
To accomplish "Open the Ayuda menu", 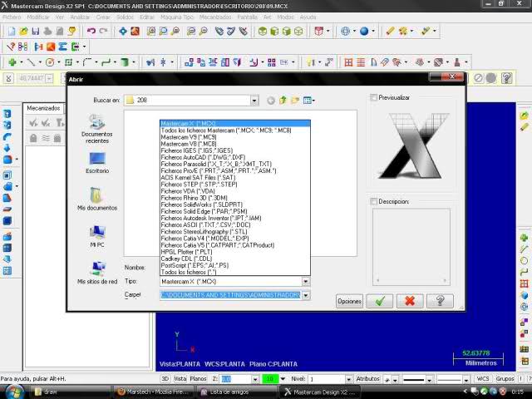I will pos(308,17).
